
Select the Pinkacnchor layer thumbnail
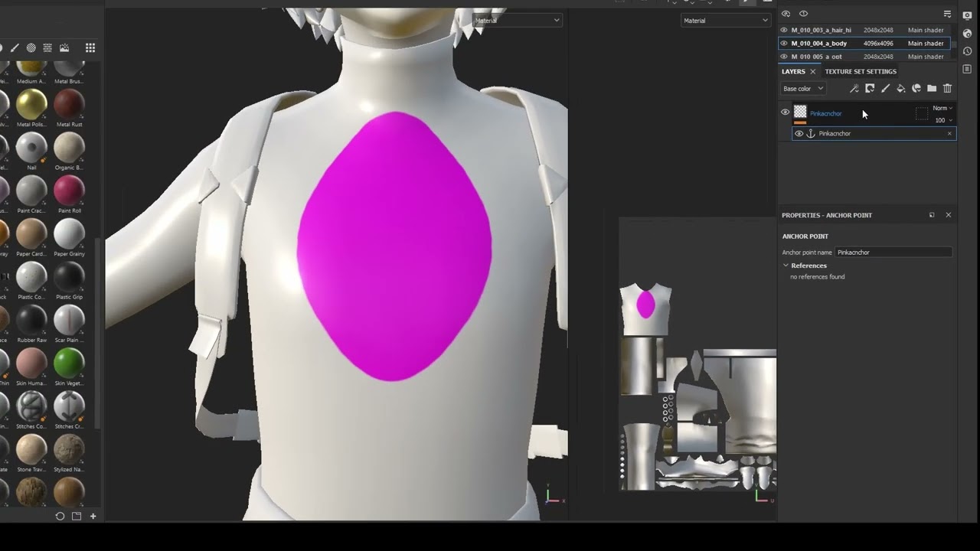pyautogui.click(x=800, y=112)
